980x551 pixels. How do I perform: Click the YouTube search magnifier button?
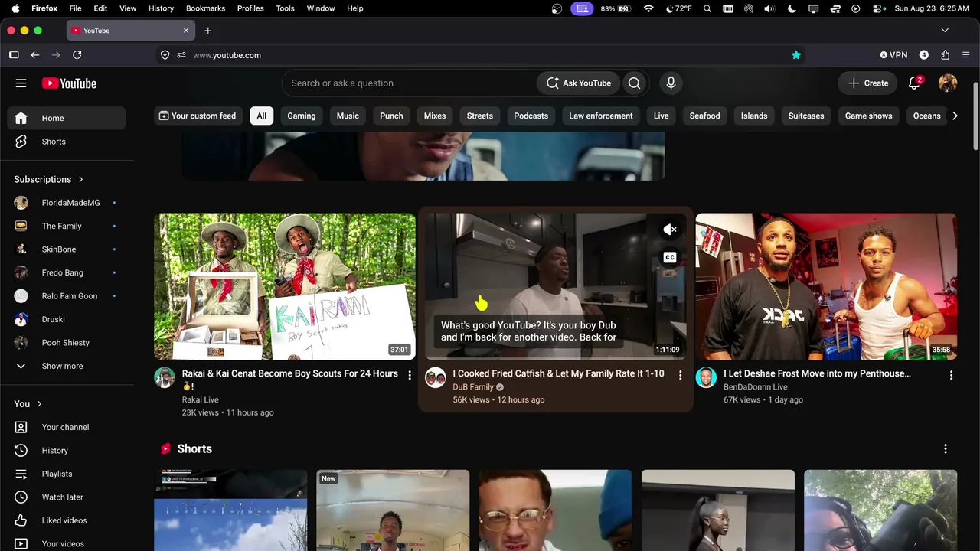click(634, 83)
